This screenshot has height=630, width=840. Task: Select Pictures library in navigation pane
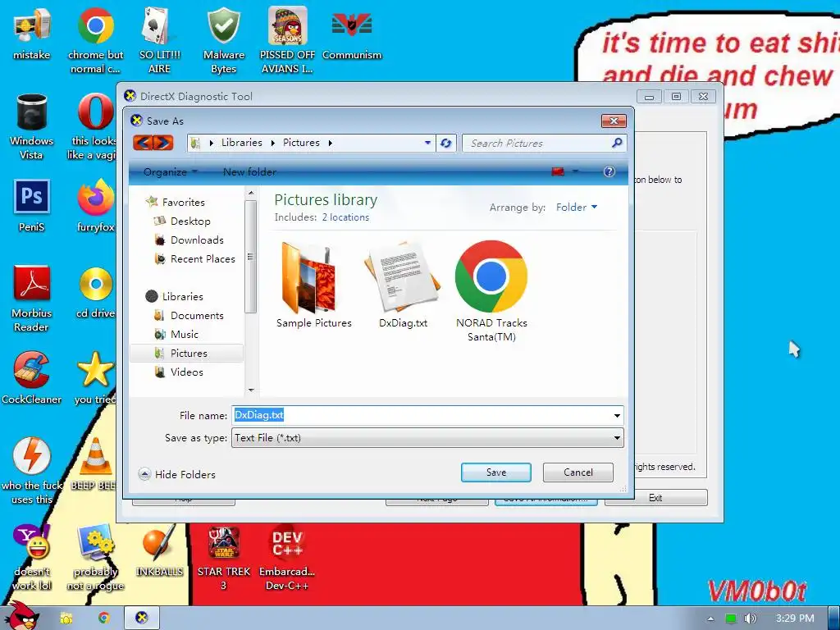tap(186, 353)
